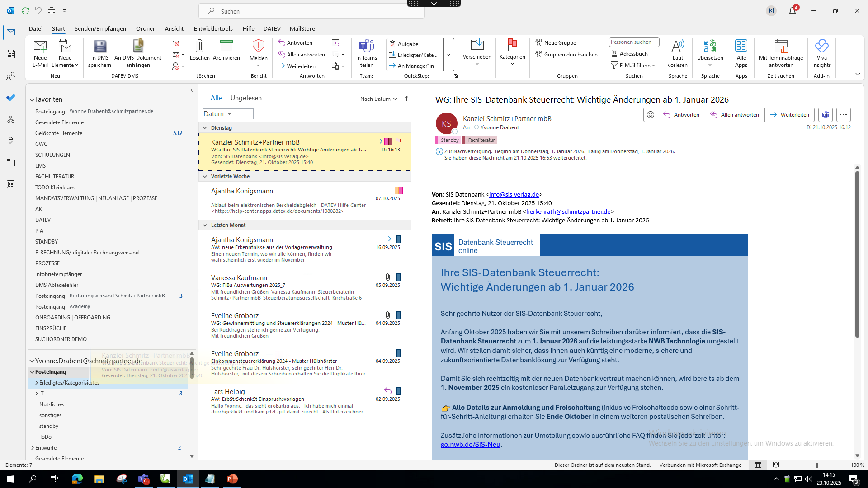The height and width of the screenshot is (488, 868).
Task: Click Weiterleiten in reading pane header
Action: click(x=789, y=115)
